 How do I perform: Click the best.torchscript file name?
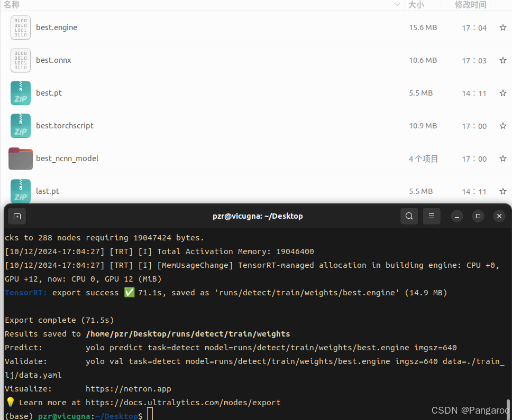click(x=65, y=126)
